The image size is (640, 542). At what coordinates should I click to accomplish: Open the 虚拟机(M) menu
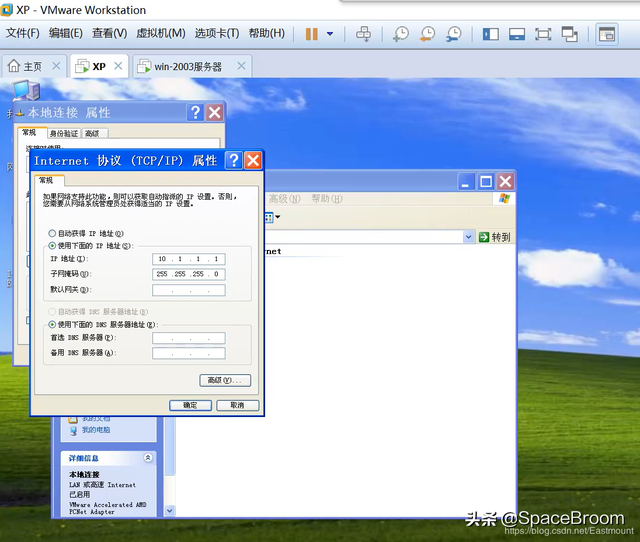[161, 33]
